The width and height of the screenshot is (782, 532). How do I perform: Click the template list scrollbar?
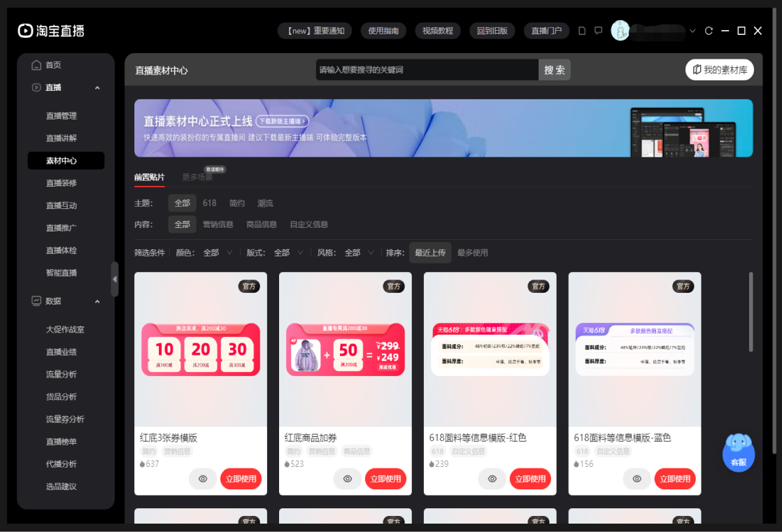tap(751, 312)
